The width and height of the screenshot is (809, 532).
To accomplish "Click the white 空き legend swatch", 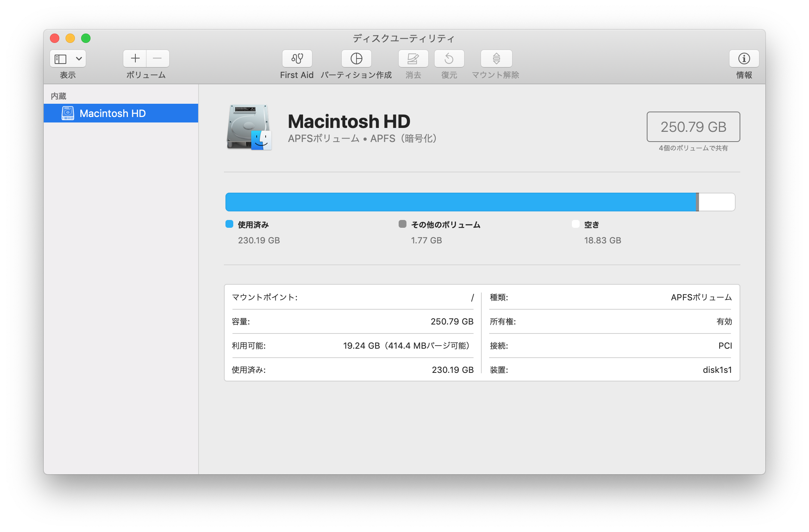I will pos(575,224).
